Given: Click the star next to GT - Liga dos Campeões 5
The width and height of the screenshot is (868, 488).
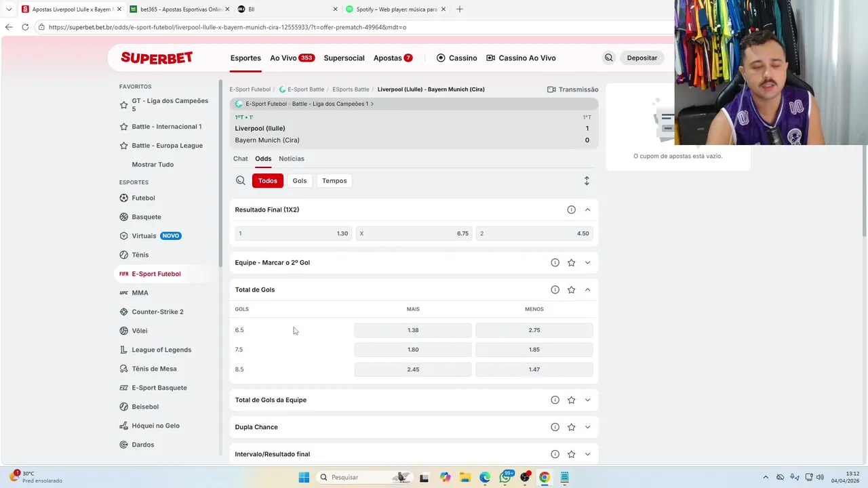Looking at the screenshot, I should pos(123,105).
